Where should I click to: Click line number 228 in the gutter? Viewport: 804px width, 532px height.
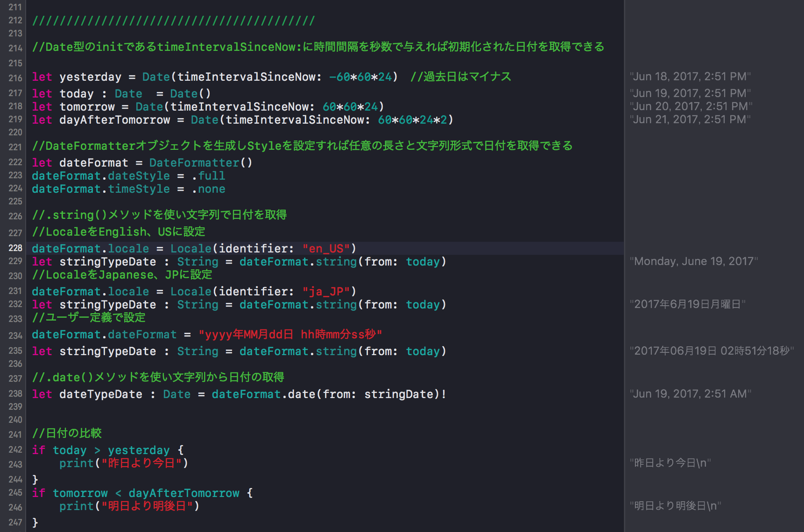[x=15, y=248]
